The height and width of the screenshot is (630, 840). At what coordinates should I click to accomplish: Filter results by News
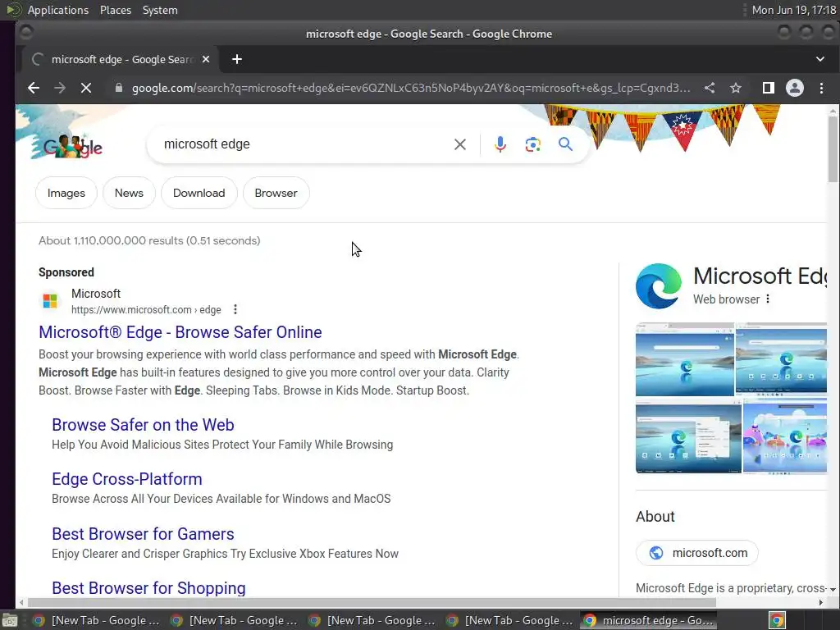click(129, 193)
